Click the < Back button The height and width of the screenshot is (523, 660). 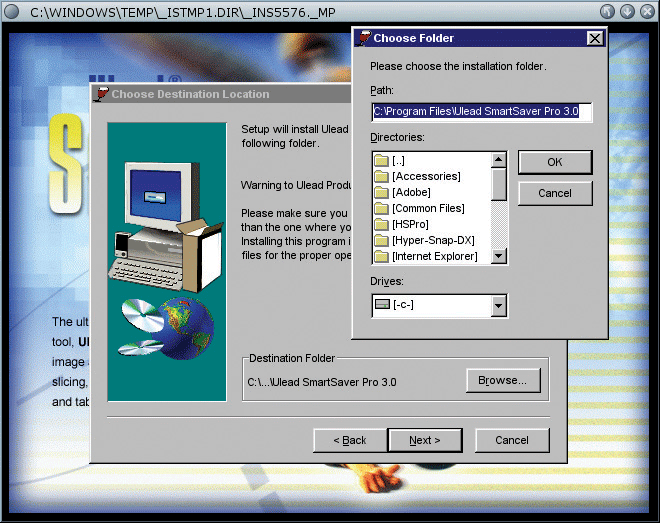pyautogui.click(x=350, y=440)
